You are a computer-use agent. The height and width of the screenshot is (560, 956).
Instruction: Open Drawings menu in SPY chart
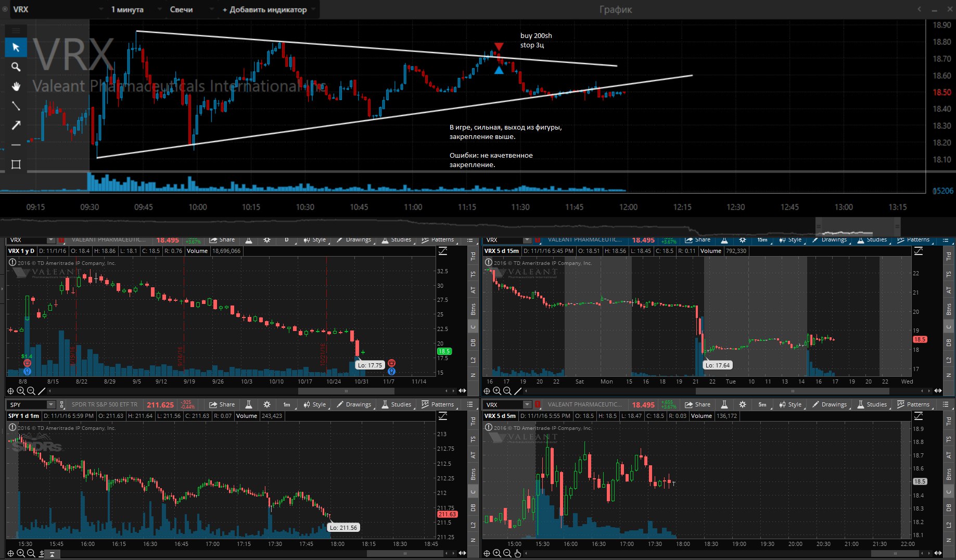pos(354,404)
